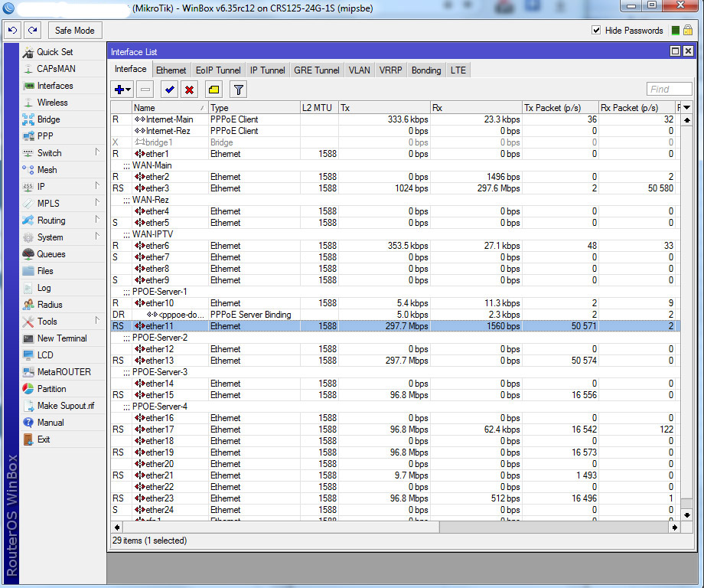This screenshot has height=588, width=704.
Task: Switch to the IP Tunnel tab
Action: (267, 70)
